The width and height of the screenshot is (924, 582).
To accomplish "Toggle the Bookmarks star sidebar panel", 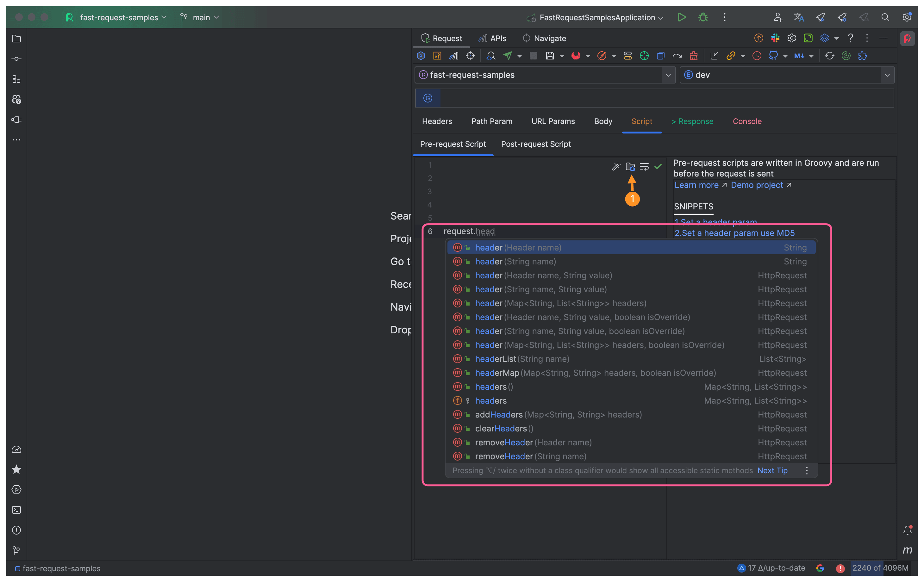I will tap(16, 469).
